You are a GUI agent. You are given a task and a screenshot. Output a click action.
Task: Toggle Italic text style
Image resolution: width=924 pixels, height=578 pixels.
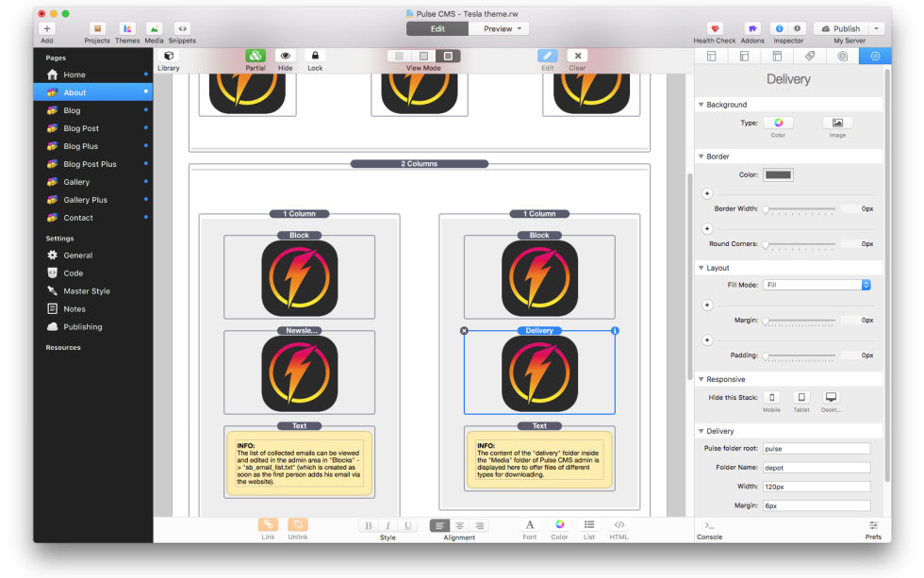coord(388,525)
